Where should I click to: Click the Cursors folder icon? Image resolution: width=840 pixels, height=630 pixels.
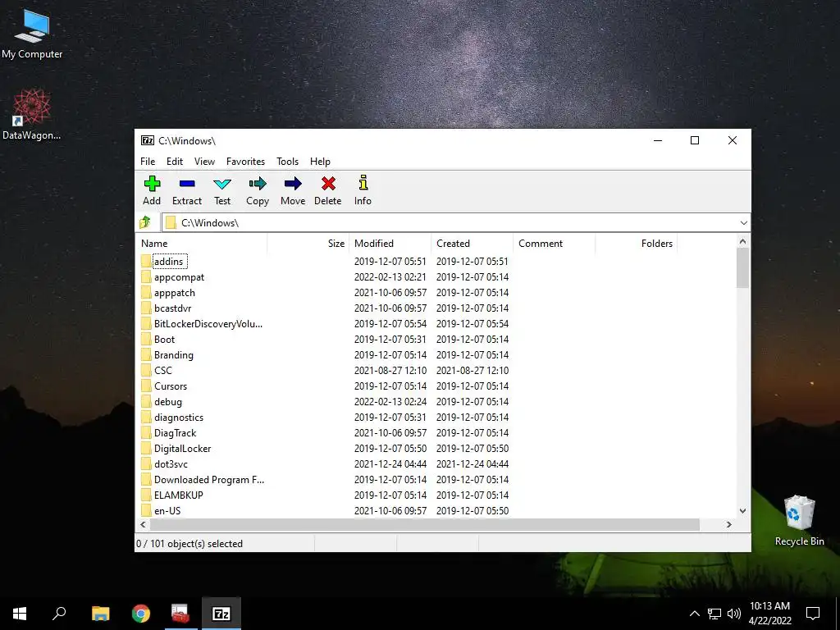(x=146, y=386)
